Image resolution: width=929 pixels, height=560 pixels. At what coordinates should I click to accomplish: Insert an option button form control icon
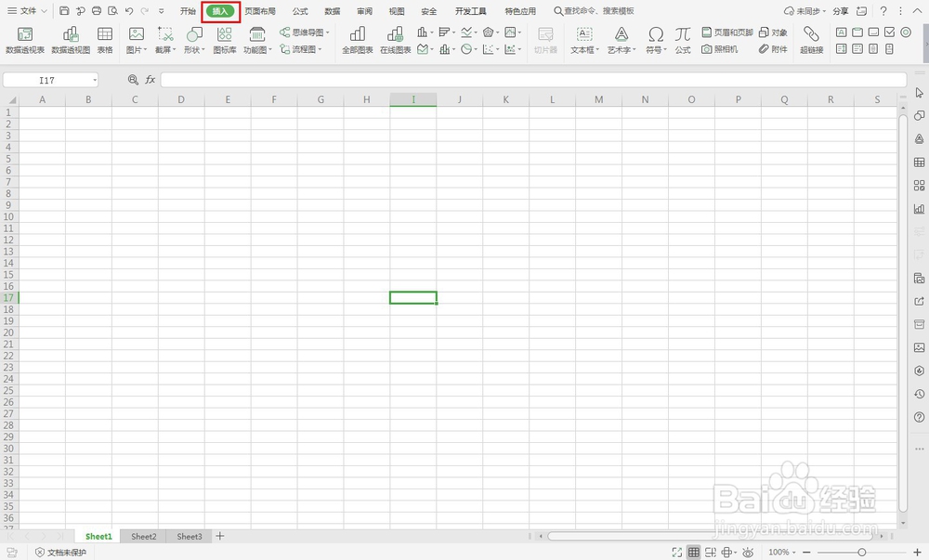coord(905,32)
